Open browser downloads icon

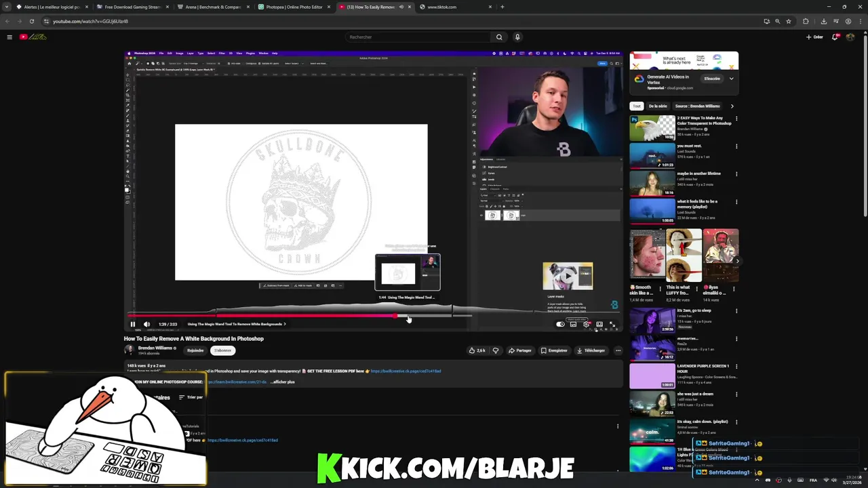[x=823, y=21]
